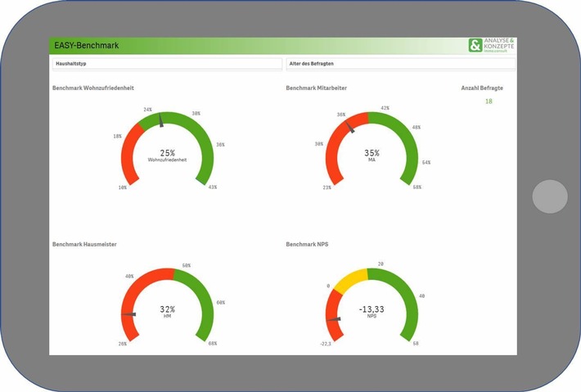Image resolution: width=581 pixels, height=392 pixels.
Task: Click the 25% Wohnzufriedenheit gauge value
Action: [x=168, y=153]
